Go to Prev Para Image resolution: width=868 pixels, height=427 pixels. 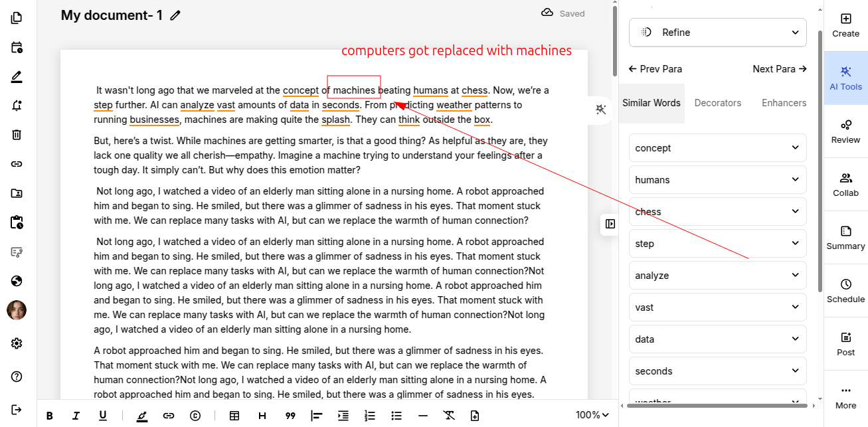point(655,69)
